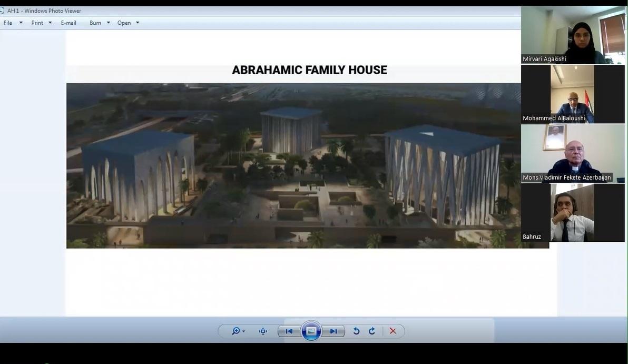Image resolution: width=628 pixels, height=364 pixels.
Task: Click the ABRAHAMIC FAMILY HOUSE heading
Action: 310,70
